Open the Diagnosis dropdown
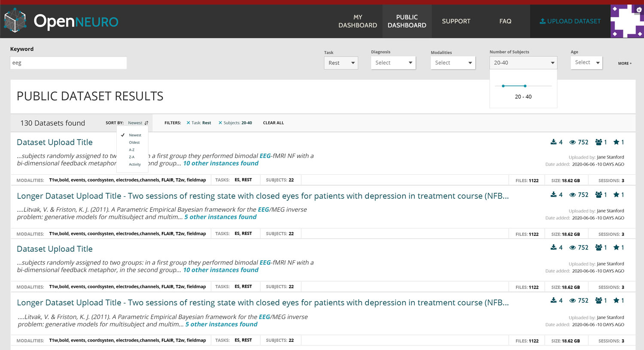The height and width of the screenshot is (350, 644). click(393, 62)
